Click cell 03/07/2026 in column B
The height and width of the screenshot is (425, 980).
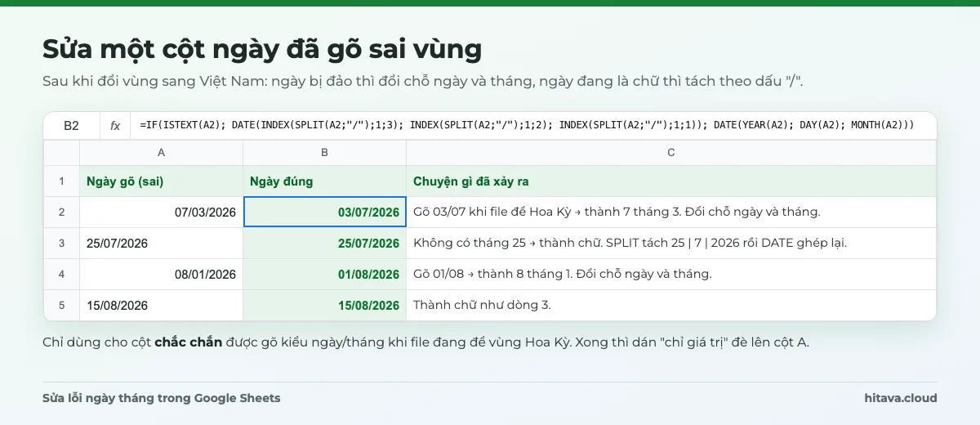point(324,212)
